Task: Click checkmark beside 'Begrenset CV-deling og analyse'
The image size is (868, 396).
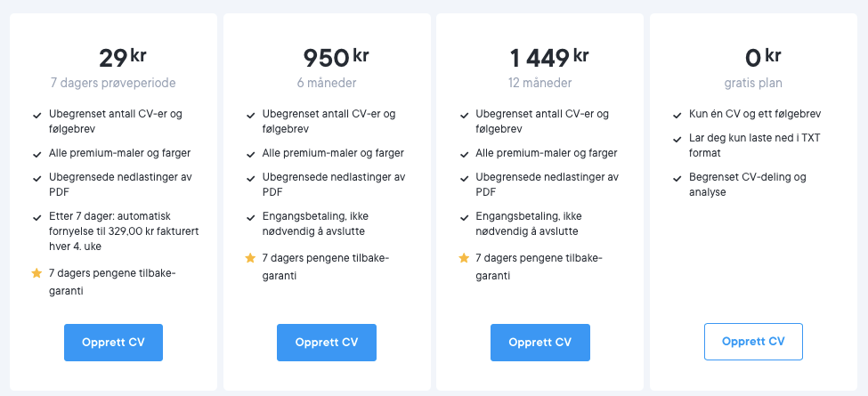Action: 677,178
